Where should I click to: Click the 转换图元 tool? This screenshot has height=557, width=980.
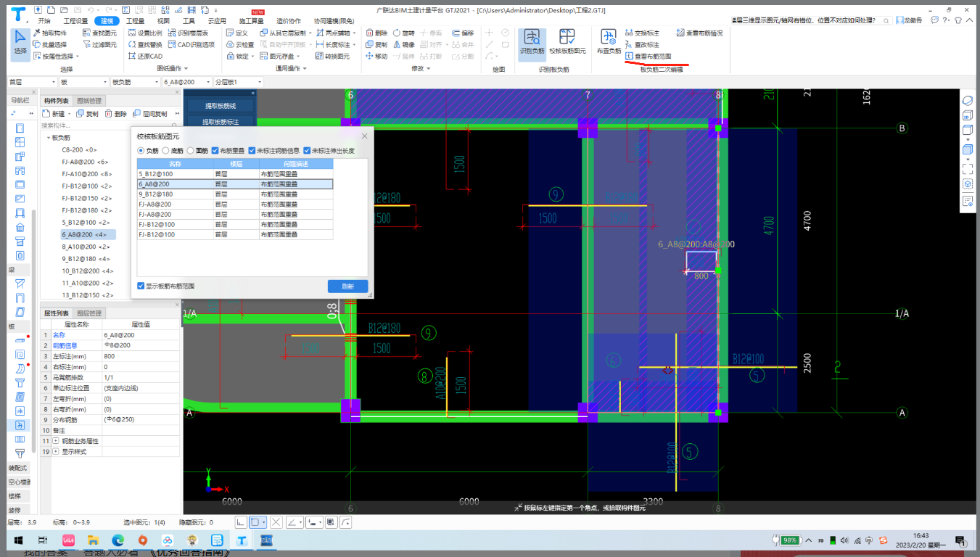point(332,56)
